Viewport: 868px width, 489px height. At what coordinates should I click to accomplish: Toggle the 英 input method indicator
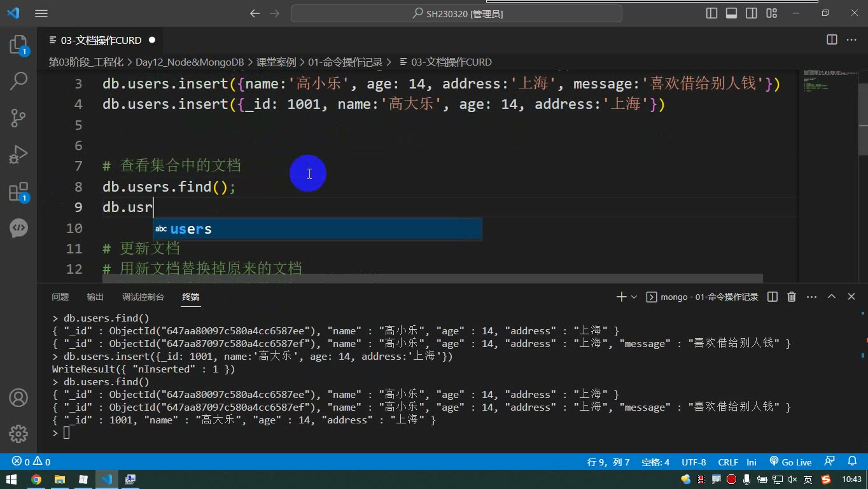pos(808,479)
